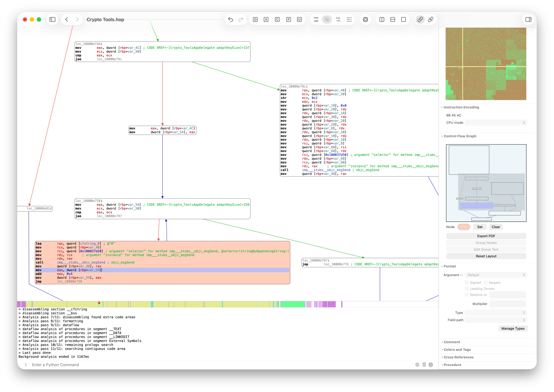Click the Export PDF button

click(x=486, y=236)
